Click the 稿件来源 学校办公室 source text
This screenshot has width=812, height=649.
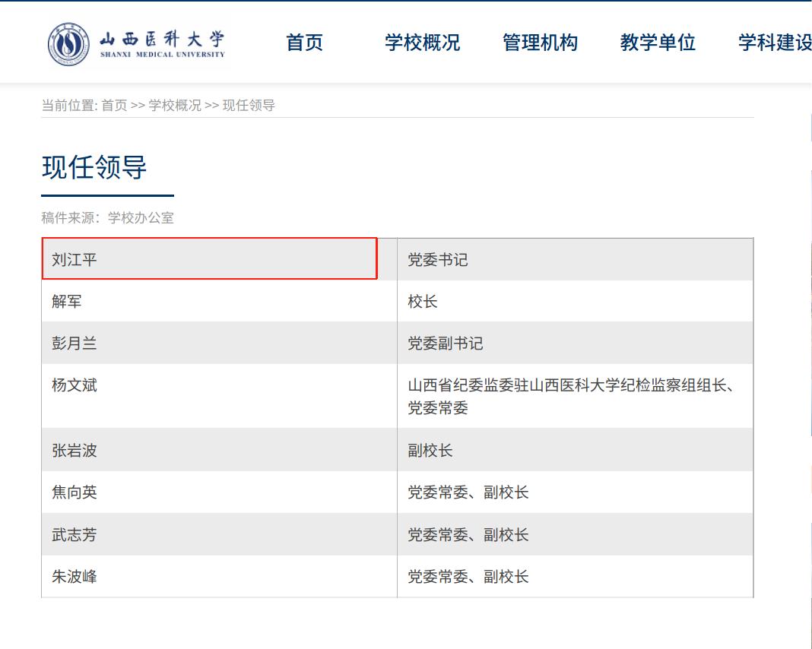click(109, 217)
